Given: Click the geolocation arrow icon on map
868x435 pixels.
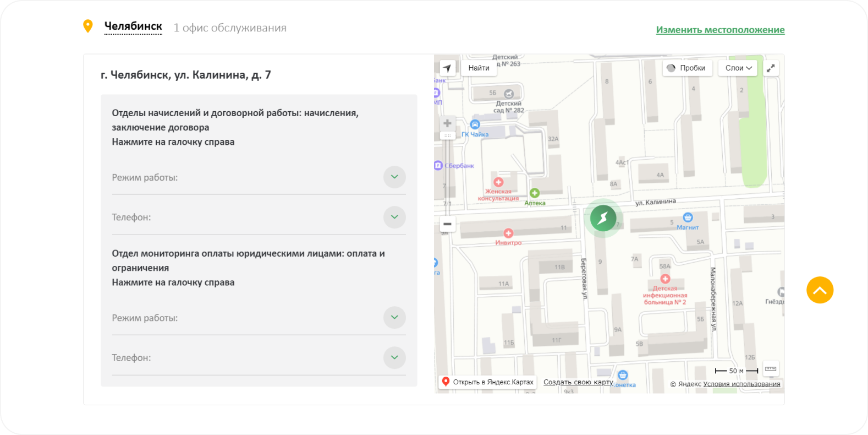Looking at the screenshot, I should click(447, 68).
